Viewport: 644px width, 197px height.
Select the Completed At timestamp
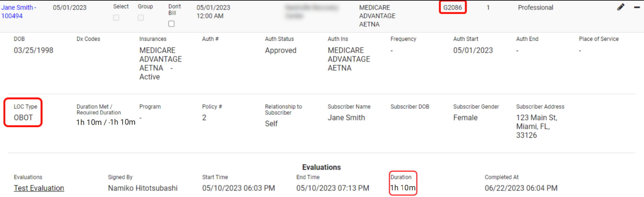[x=521, y=188]
